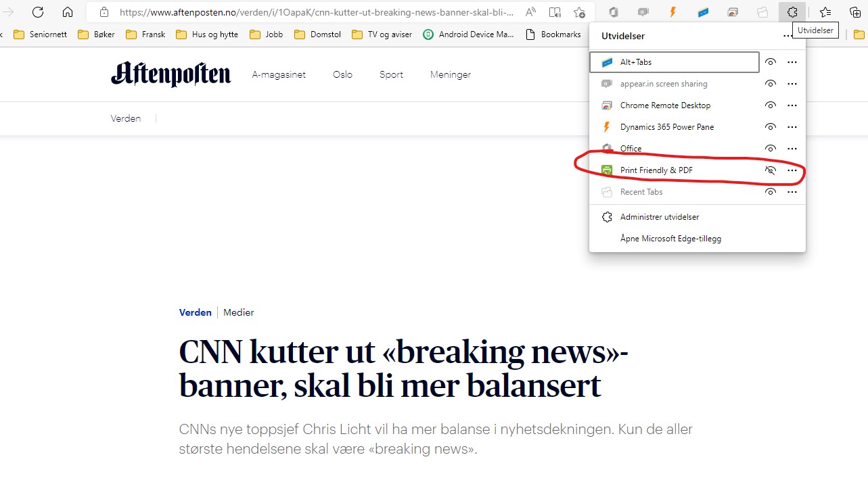868x503 pixels.
Task: Click the Read aloud icon in address bar
Action: tap(530, 11)
